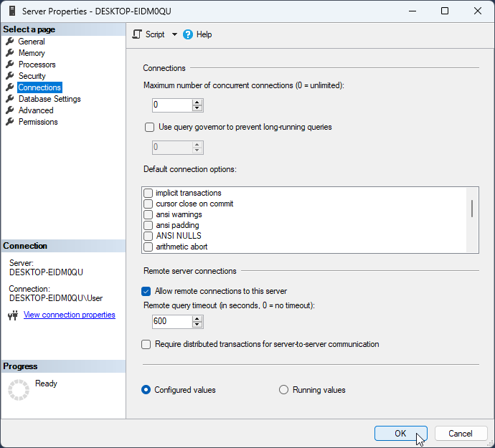Viewport: 495px width, 448px height.
Task: Click the Script icon in the toolbar
Action: pos(138,34)
